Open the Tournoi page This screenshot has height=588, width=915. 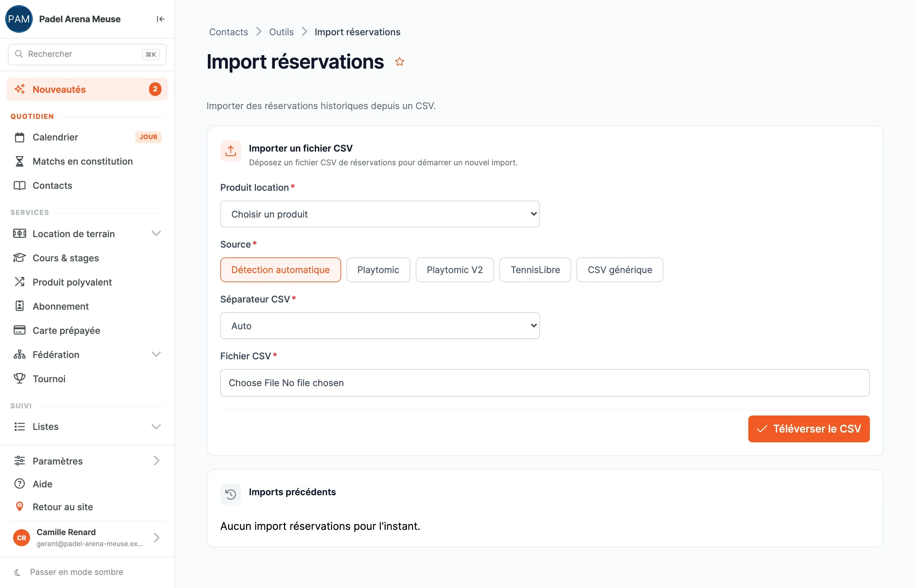coord(87,379)
